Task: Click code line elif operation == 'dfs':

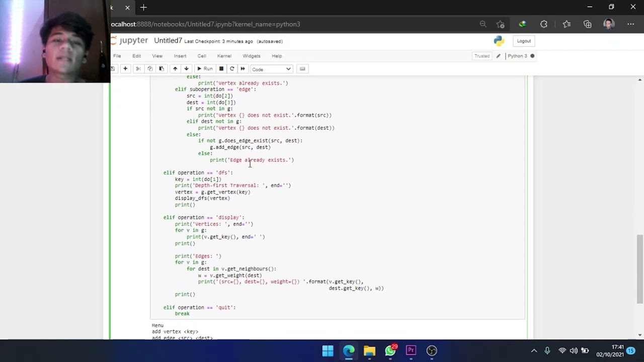Action: 198,172
